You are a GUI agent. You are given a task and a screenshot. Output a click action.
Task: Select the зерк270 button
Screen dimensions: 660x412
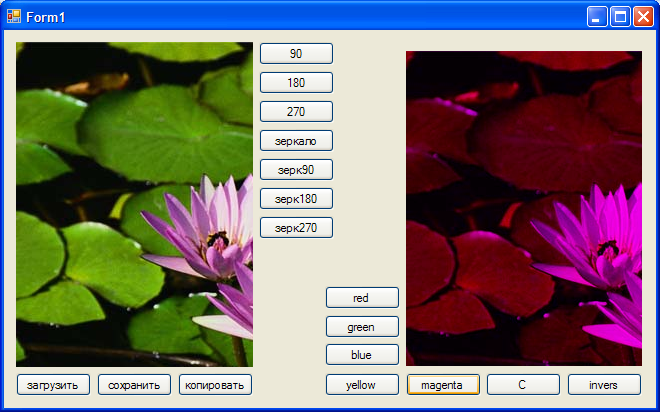coord(296,228)
